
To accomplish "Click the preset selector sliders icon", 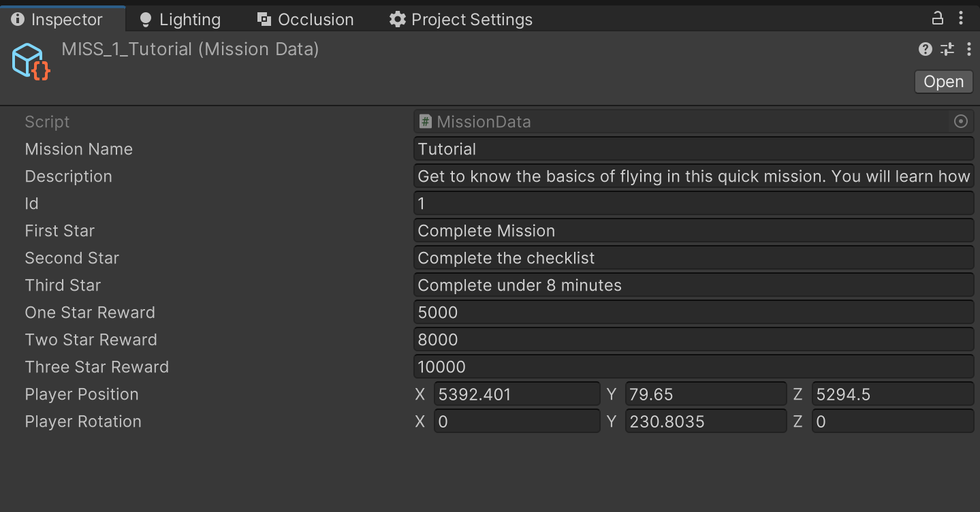I will [x=947, y=49].
